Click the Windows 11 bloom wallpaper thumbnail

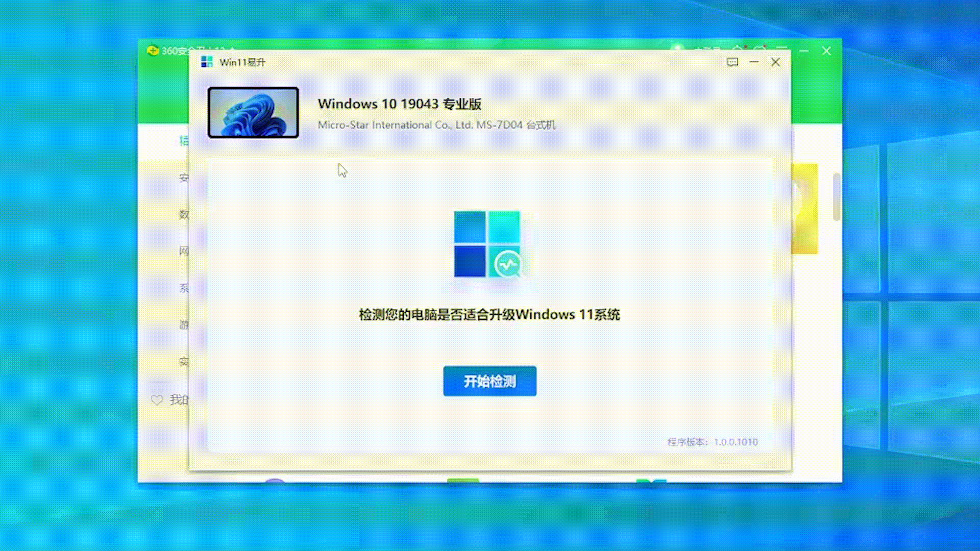point(253,112)
